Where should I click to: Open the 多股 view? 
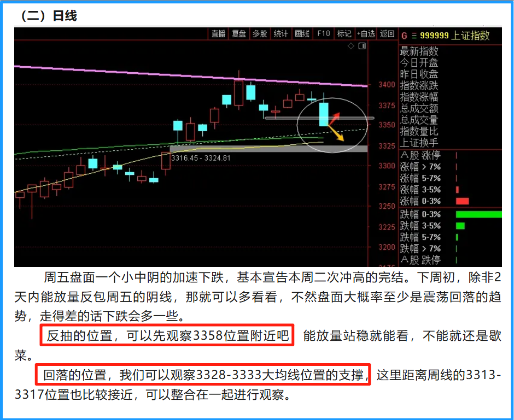260,34
